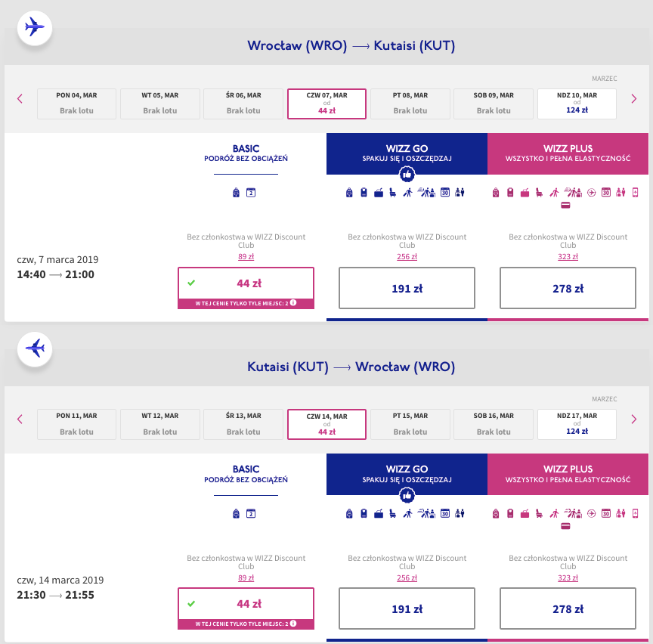Choose outbound WIZZ GO fare 191 zł
This screenshot has height=644, width=653.
pos(407,288)
